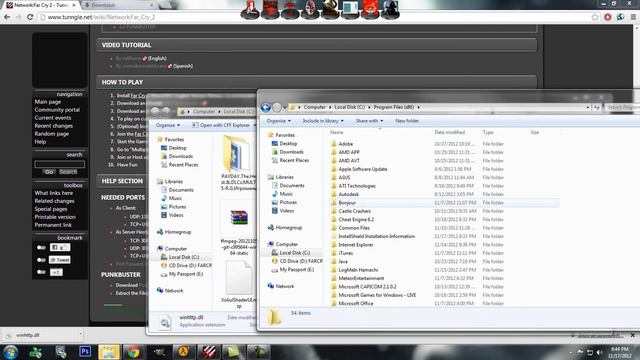Click the wiki search input field
Viewport: 640px width, 360px height.
pos(60,164)
